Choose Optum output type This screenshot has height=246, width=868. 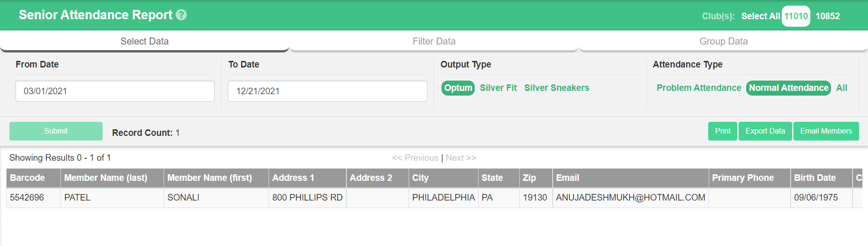coord(458,88)
